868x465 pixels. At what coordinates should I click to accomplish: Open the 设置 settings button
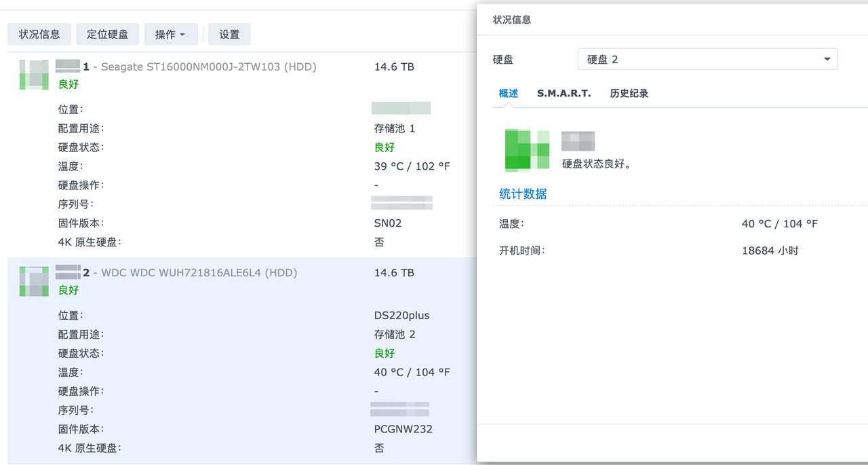(x=229, y=34)
